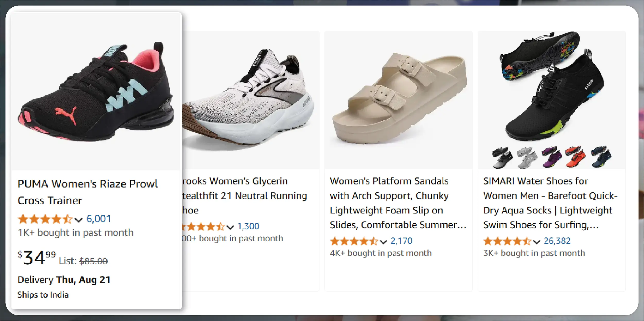Image resolution: width=644 pixels, height=321 pixels.
Task: Expand SIMARI rating breakdown chevron
Action: (x=537, y=242)
